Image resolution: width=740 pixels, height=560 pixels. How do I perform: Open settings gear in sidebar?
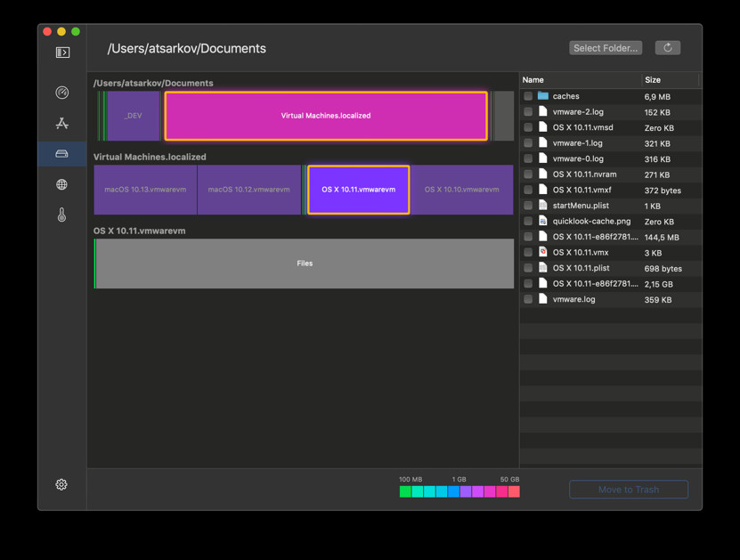tap(61, 484)
